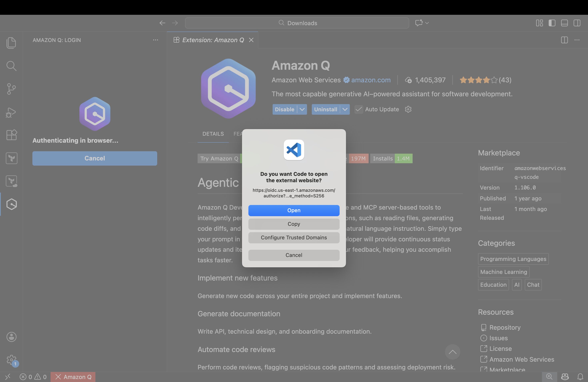
Task: Click the Downloads command center search field
Action: [297, 23]
